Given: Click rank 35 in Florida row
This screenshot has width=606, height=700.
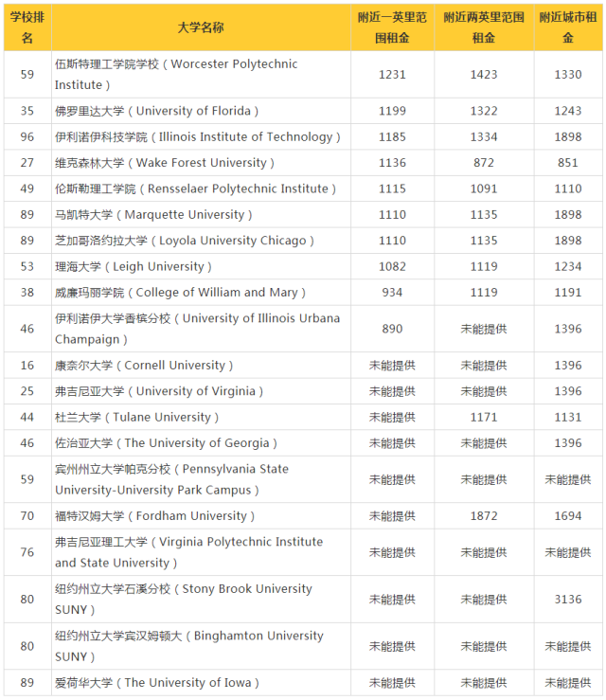Looking at the screenshot, I should 27,111.
